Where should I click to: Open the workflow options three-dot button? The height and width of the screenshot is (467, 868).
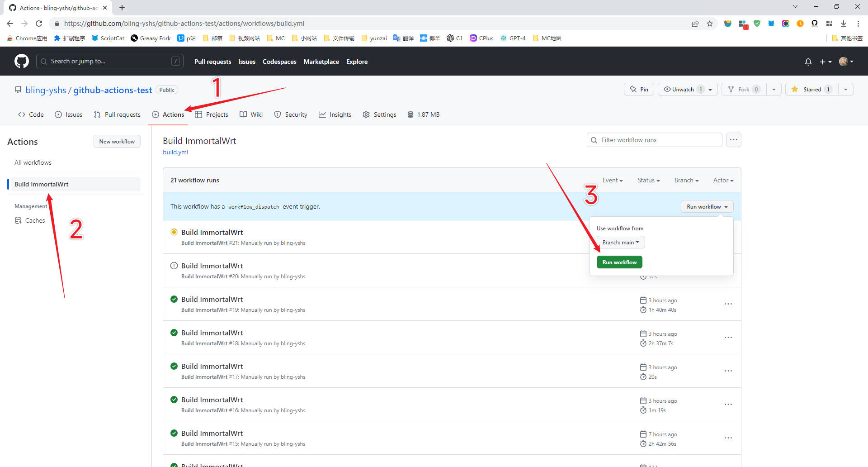click(x=733, y=140)
